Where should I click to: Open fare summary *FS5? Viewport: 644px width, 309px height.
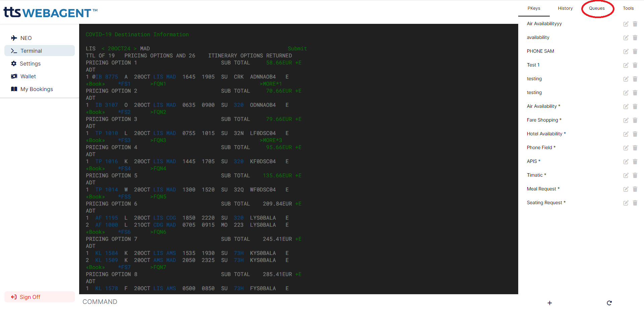coord(124,197)
